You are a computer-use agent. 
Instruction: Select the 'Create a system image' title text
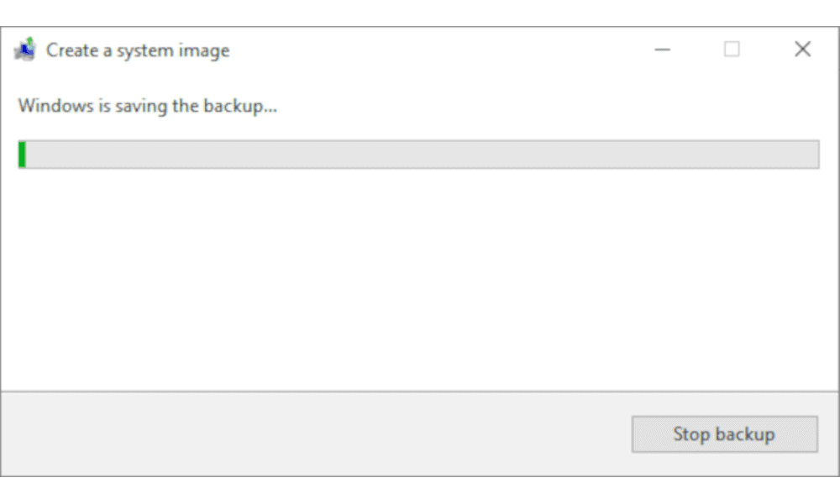pos(138,50)
